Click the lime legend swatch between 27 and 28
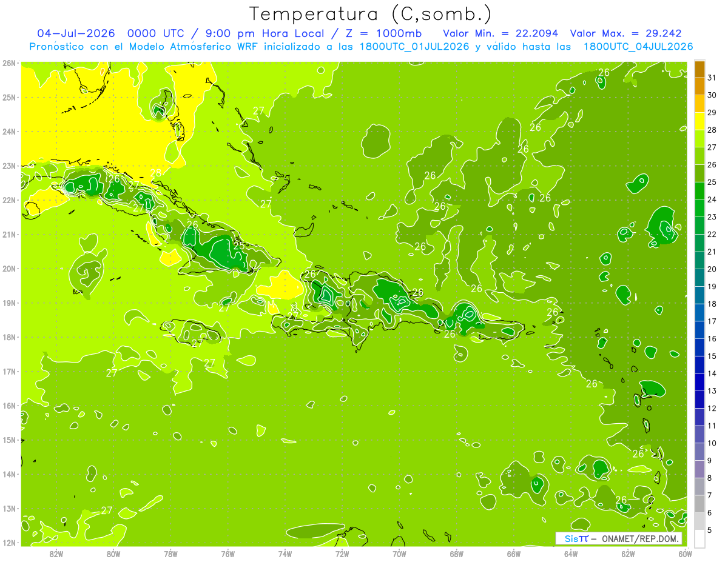Viewport: 728px width, 562px height. pyautogui.click(x=699, y=138)
